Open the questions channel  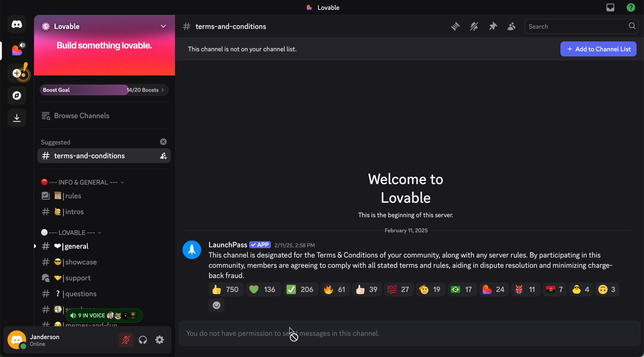click(x=104, y=294)
